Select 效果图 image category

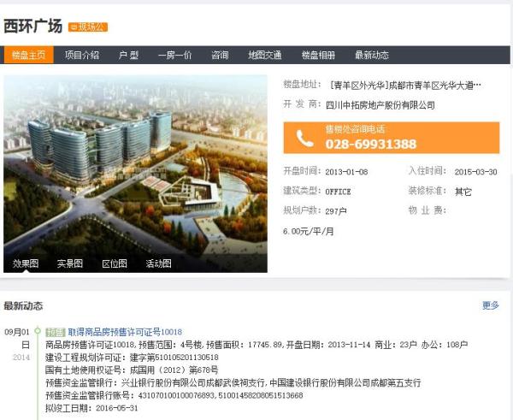pos(26,263)
